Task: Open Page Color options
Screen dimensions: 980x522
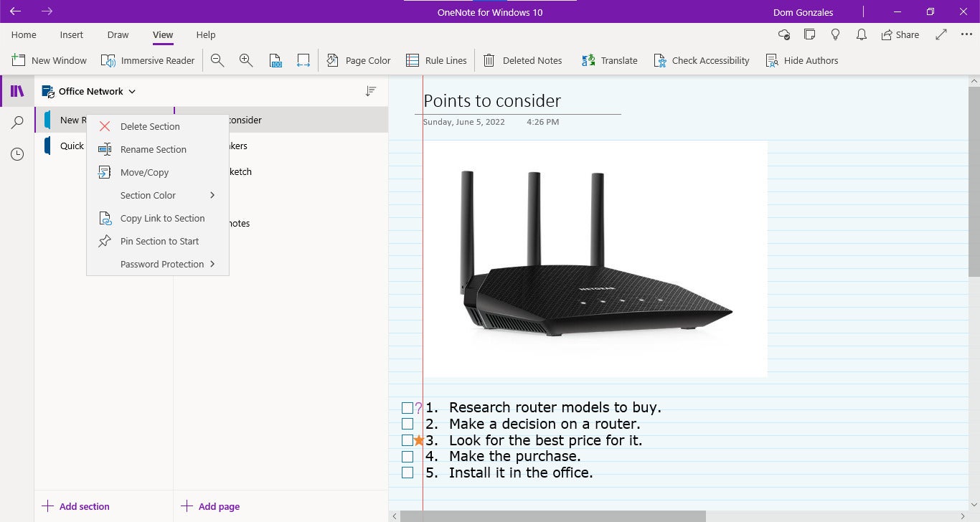Action: (x=359, y=60)
